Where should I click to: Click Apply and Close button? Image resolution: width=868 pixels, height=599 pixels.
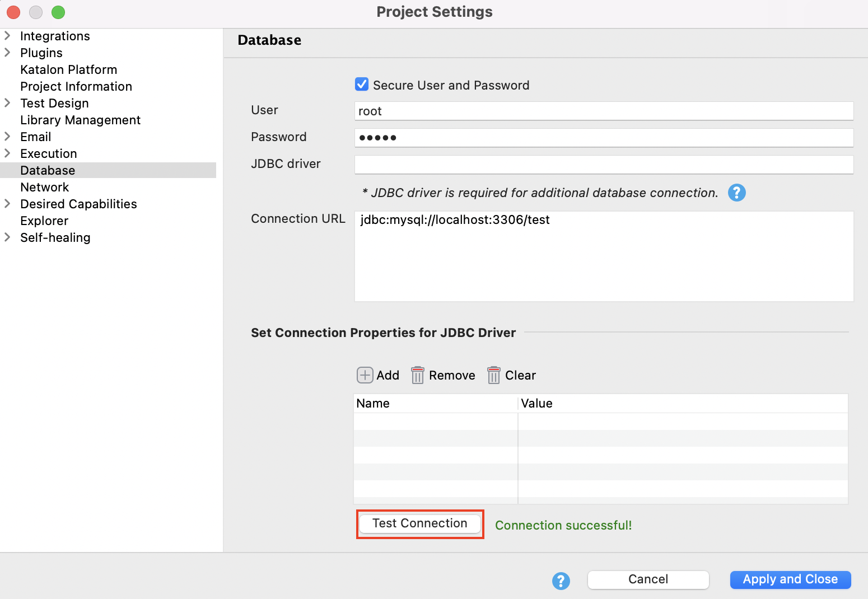point(790,579)
